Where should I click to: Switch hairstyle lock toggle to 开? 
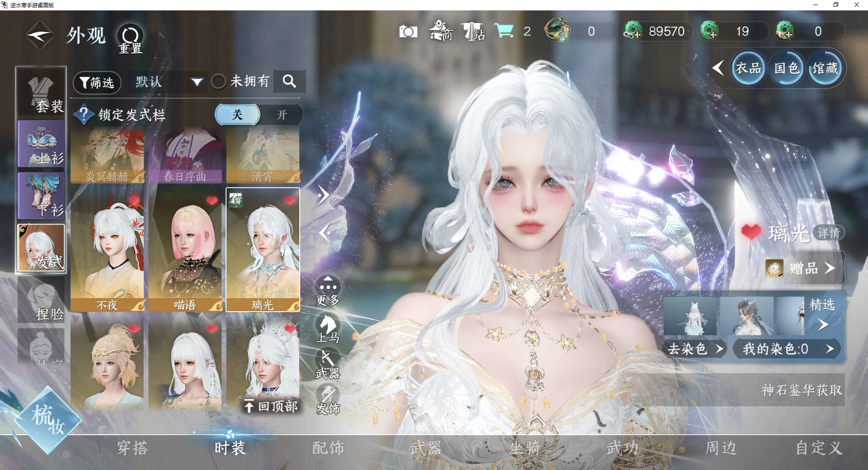(x=282, y=115)
